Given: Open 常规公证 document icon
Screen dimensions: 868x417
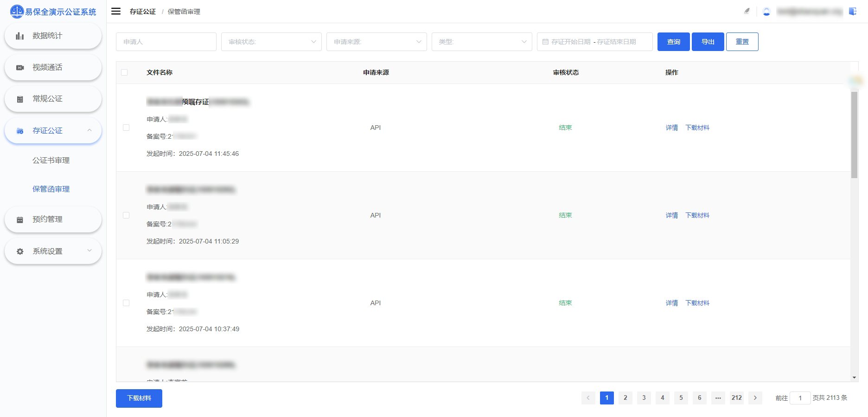Looking at the screenshot, I should tap(20, 99).
